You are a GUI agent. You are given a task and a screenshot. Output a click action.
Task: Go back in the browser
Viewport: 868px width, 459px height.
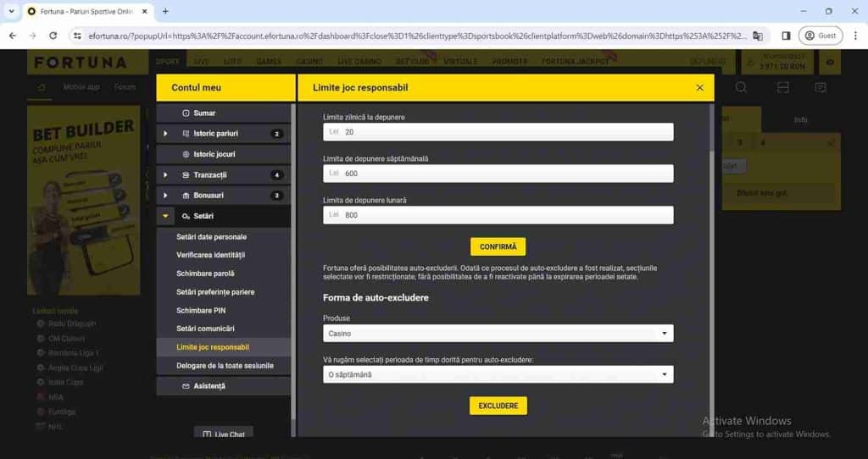pos(13,36)
